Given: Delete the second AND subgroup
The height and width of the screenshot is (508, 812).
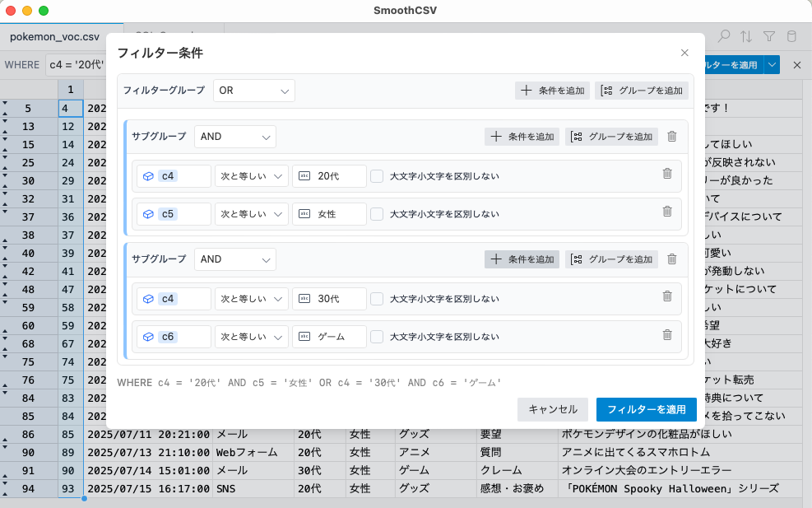Looking at the screenshot, I should pyautogui.click(x=671, y=259).
